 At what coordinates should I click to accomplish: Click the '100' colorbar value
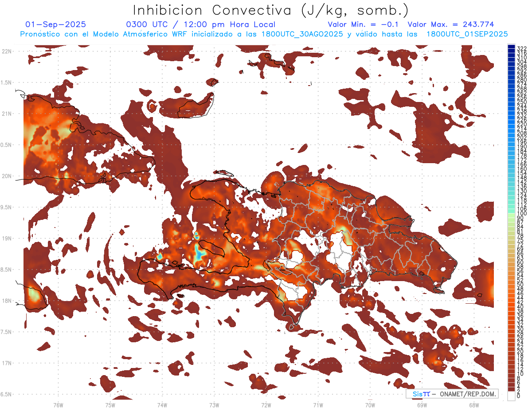click(521, 214)
